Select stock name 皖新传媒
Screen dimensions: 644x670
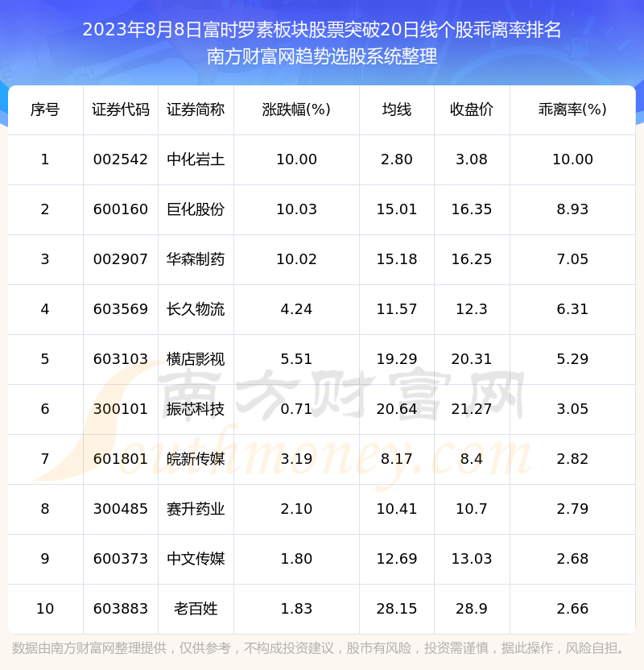(x=196, y=459)
